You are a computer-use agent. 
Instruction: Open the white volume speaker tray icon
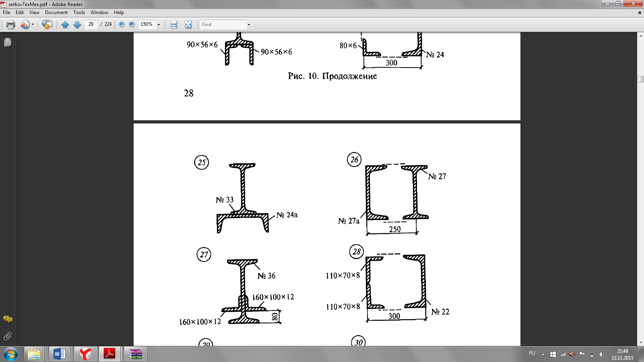601,354
